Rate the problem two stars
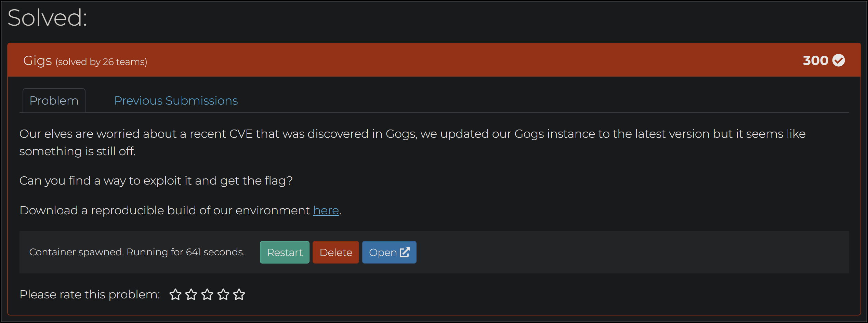This screenshot has width=868, height=323. (x=191, y=294)
